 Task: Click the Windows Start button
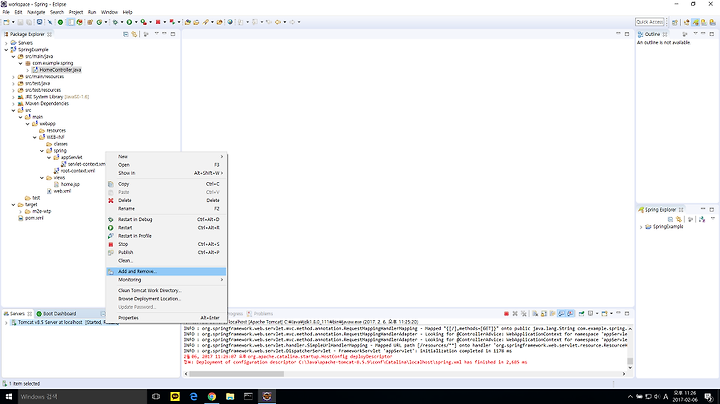point(8,396)
